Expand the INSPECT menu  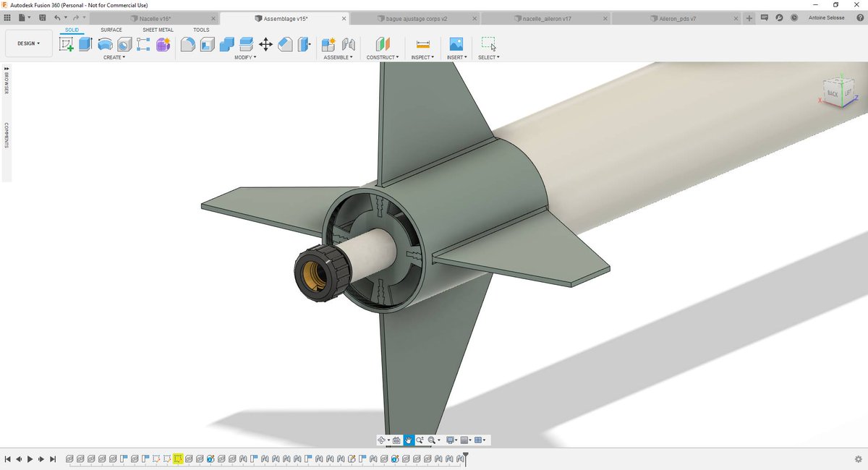click(x=422, y=57)
